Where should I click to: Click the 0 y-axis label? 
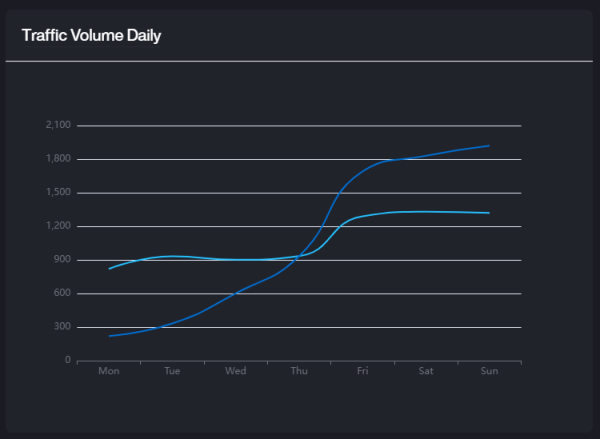pos(68,360)
